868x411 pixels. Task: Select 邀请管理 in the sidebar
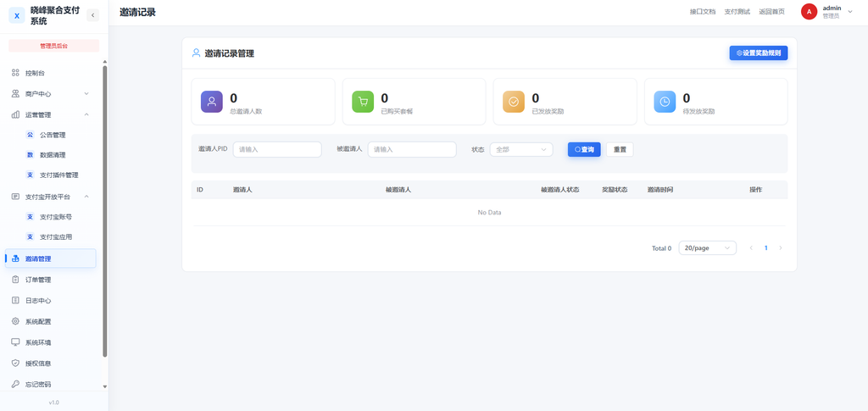51,258
